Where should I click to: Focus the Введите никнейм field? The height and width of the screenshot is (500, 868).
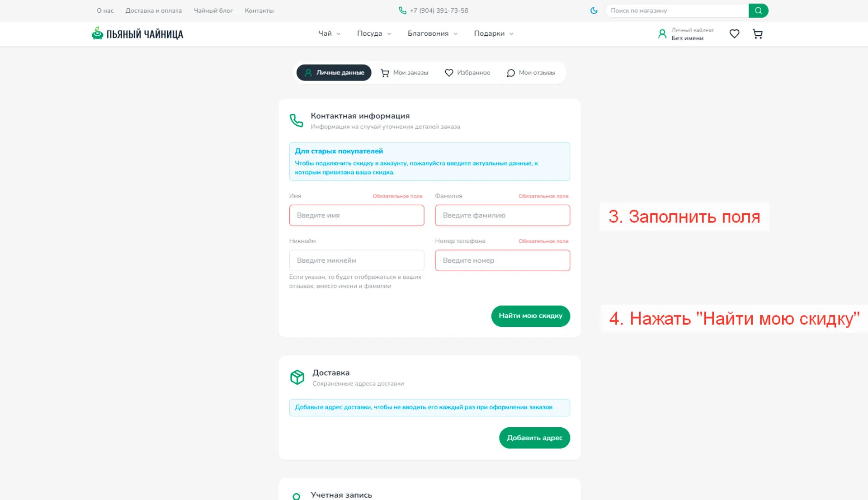pos(356,260)
